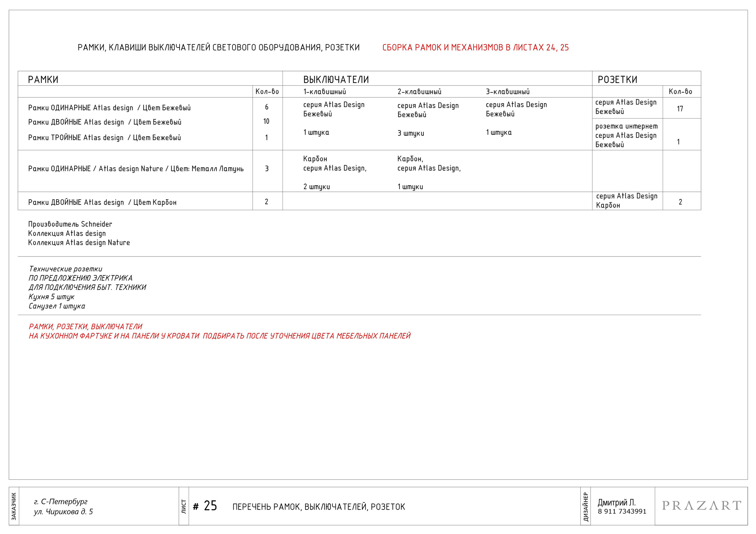Click the ВЫКЛЮЧАТЕЛИ table header

(x=336, y=80)
